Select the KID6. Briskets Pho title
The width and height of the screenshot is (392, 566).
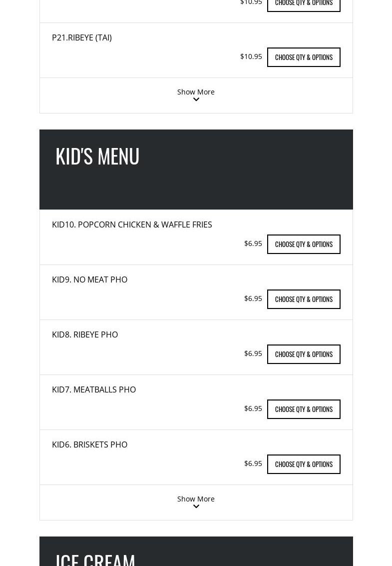coord(89,444)
